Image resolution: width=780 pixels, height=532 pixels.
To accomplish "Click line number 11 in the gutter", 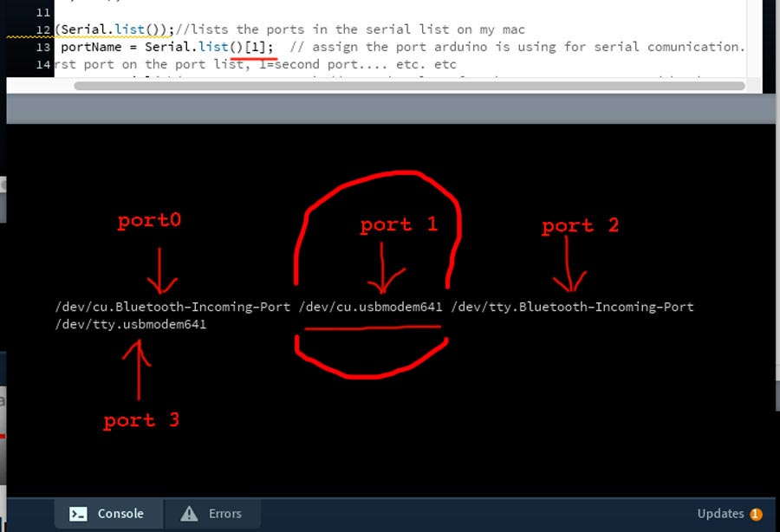I will 43,12.
